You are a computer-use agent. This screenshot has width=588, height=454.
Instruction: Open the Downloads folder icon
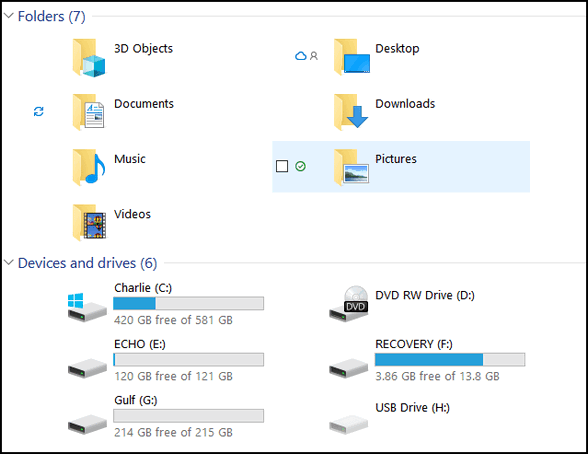351,112
